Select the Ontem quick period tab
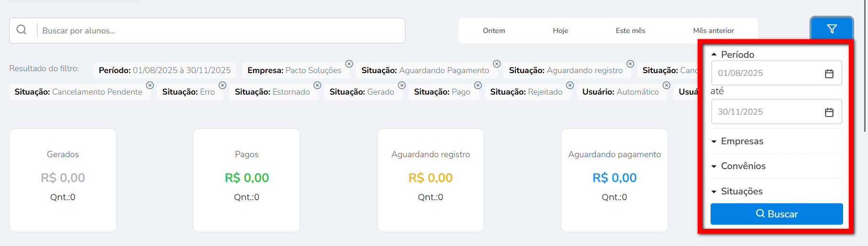This screenshot has height=246, width=868. point(494,31)
